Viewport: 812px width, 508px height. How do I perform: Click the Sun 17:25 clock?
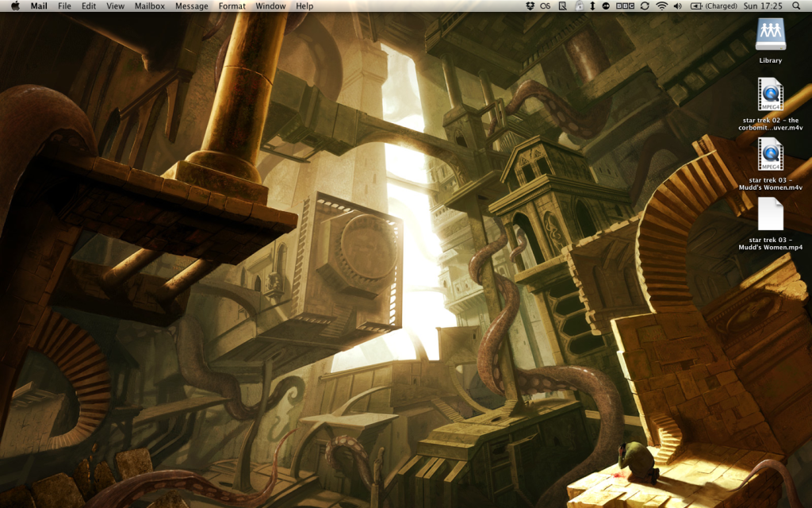762,6
